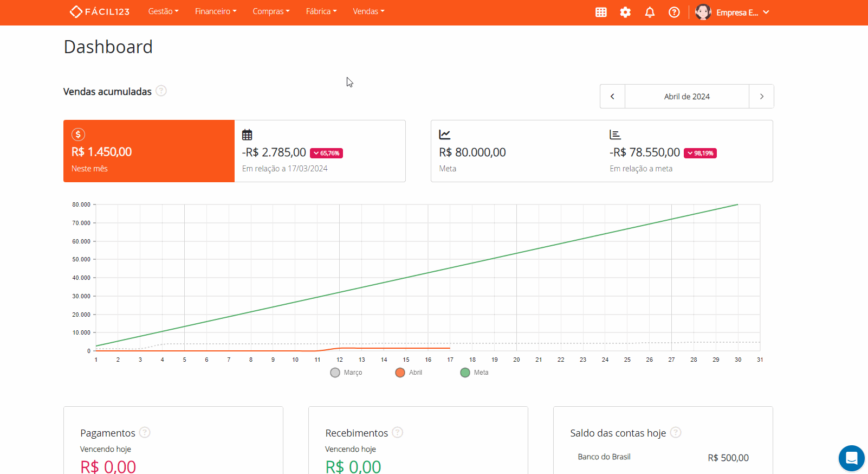Click help icon next to Recebimentos
The width and height of the screenshot is (868, 474).
(x=397, y=432)
